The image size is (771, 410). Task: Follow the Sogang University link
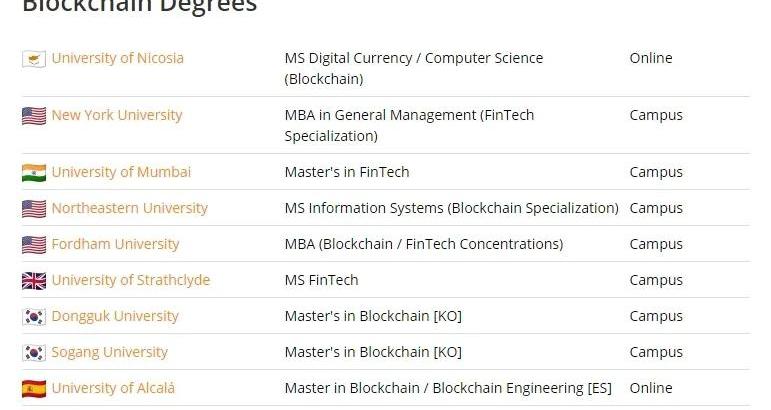click(110, 352)
